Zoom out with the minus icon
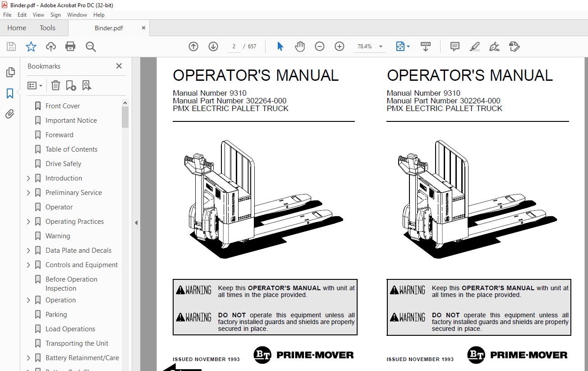The width and height of the screenshot is (588, 371). point(320,46)
